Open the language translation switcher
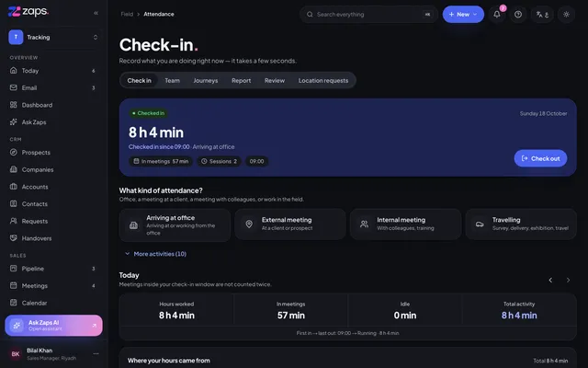The image size is (588, 368). click(542, 15)
